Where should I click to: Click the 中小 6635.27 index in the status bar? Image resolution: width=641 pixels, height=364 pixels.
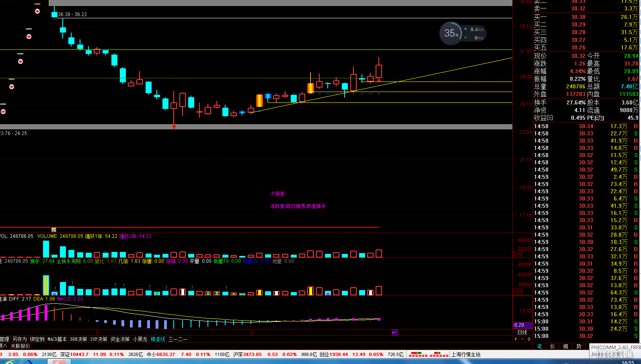click(x=161, y=354)
